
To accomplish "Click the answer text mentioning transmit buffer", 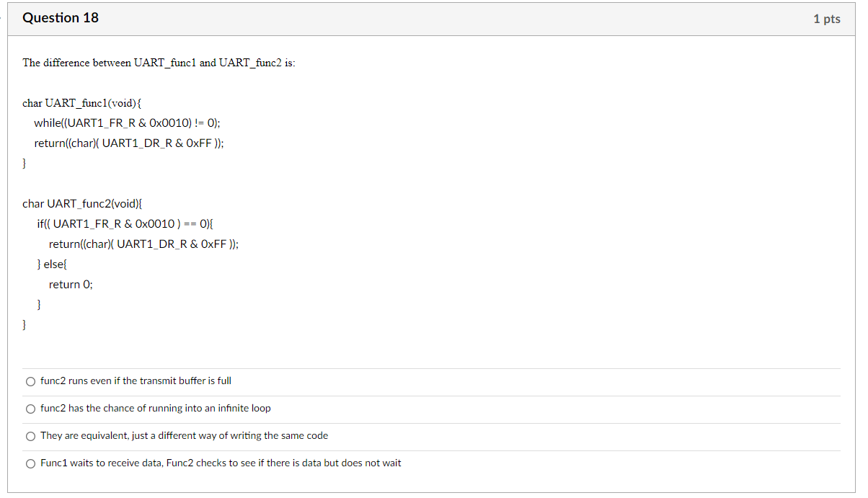I will tap(136, 381).
